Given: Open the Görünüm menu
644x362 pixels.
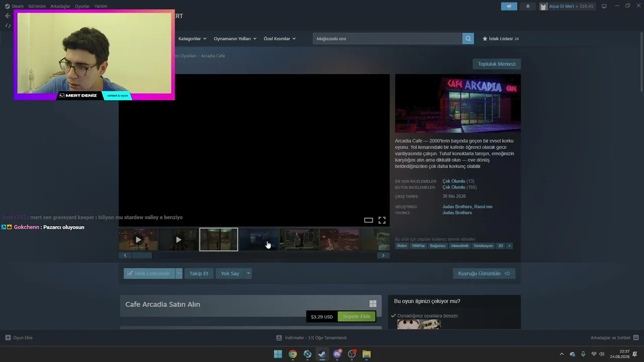Looking at the screenshot, I should point(37,7).
